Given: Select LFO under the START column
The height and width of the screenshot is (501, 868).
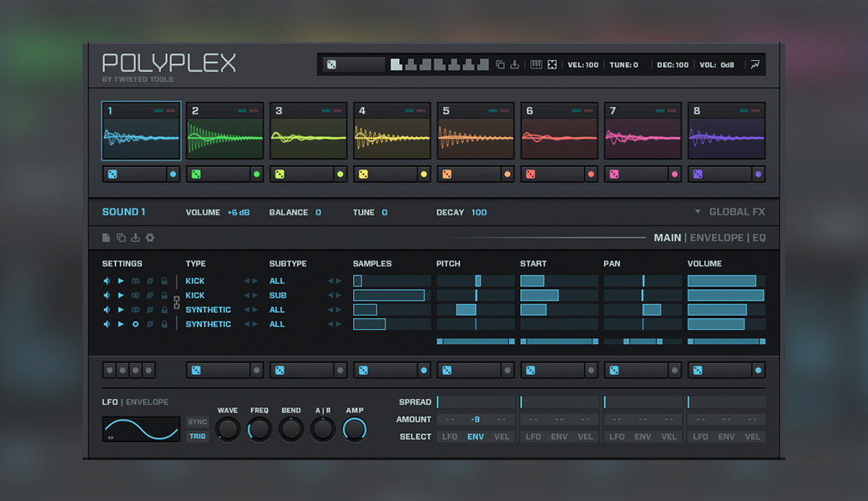Looking at the screenshot, I should pos(533,437).
